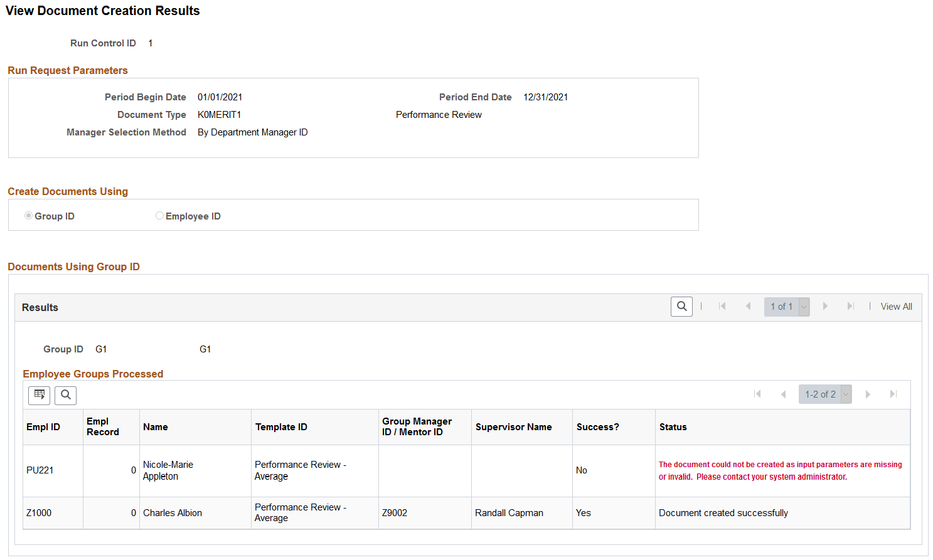Open the find icon in Employee Groups Processed
The height and width of the screenshot is (560, 933).
[x=65, y=395]
